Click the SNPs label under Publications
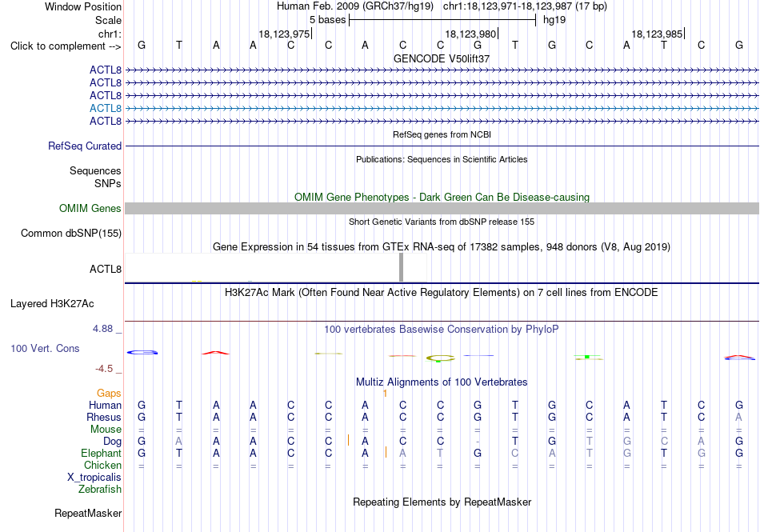The width and height of the screenshot is (760, 532). click(108, 184)
